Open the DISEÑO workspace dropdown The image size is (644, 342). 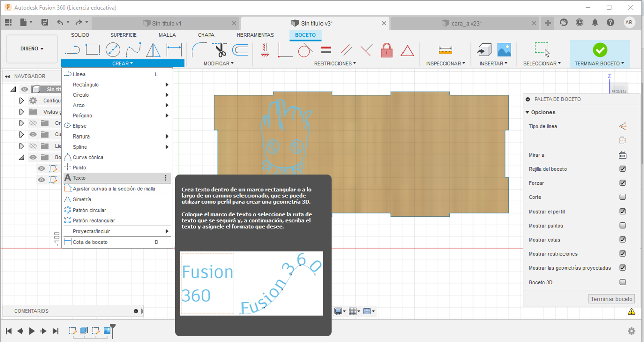pos(32,49)
